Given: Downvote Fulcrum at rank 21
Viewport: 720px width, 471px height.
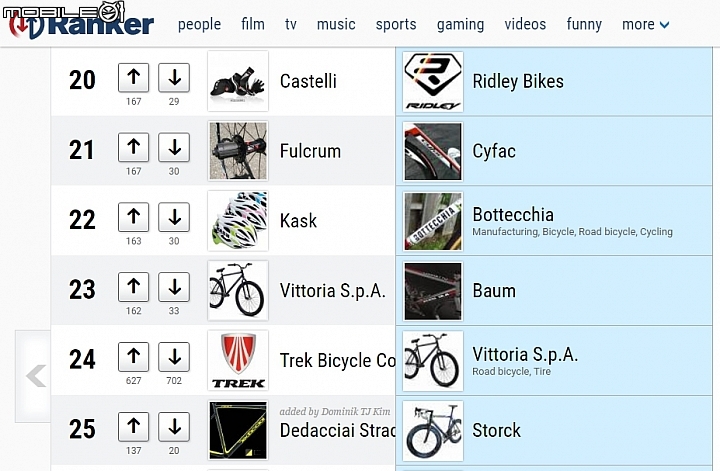Looking at the screenshot, I should coord(174,147).
